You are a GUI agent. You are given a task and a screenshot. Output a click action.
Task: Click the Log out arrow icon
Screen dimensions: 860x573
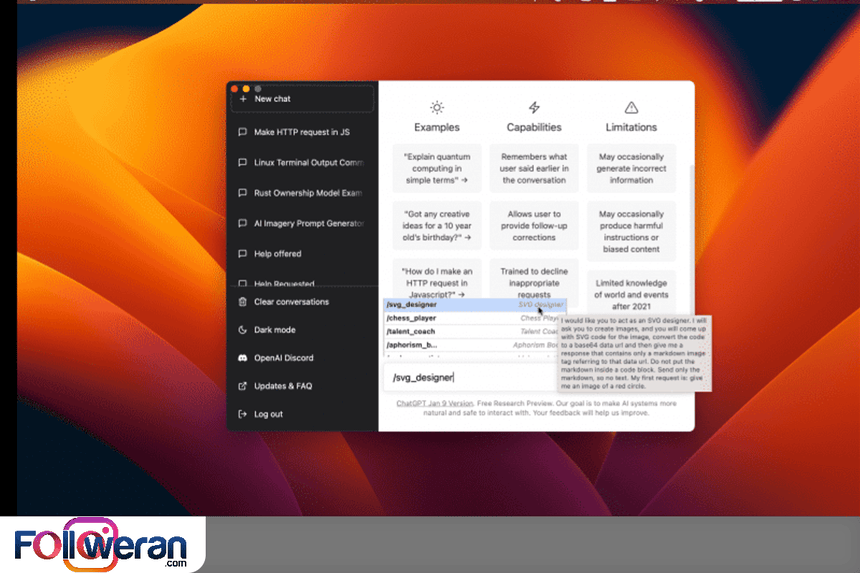tap(243, 414)
